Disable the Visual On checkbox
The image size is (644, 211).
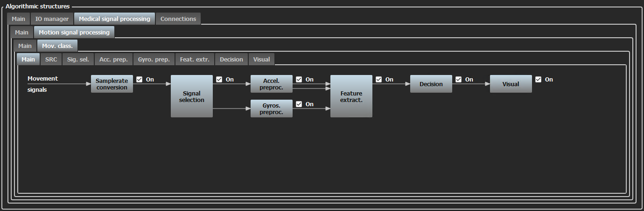539,80
